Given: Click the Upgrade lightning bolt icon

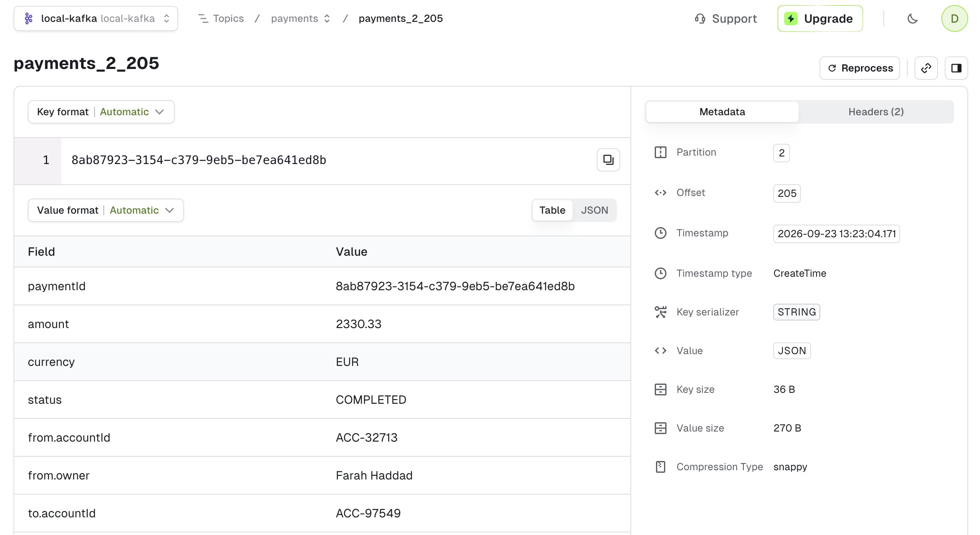Looking at the screenshot, I should (791, 19).
